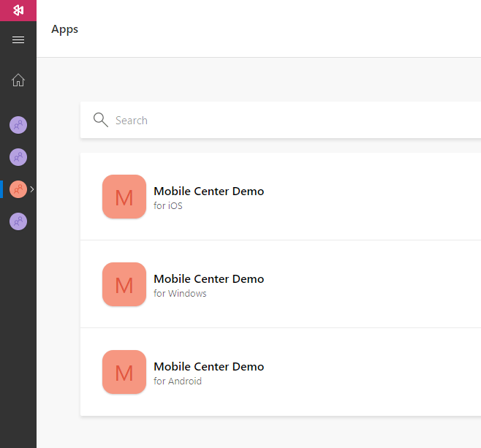Click the 'for Windows' subtitle text

[x=180, y=294]
